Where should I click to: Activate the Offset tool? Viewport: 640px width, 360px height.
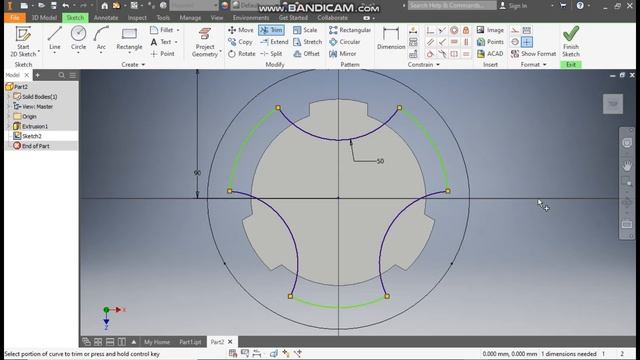click(307, 53)
